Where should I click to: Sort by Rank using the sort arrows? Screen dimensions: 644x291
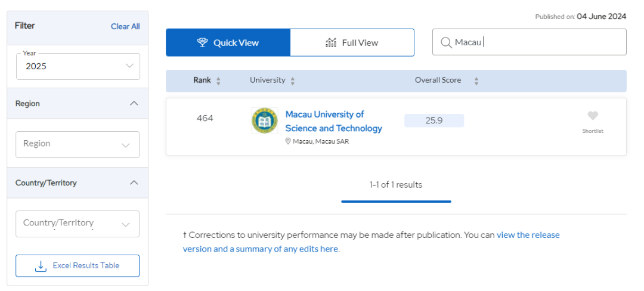click(218, 81)
